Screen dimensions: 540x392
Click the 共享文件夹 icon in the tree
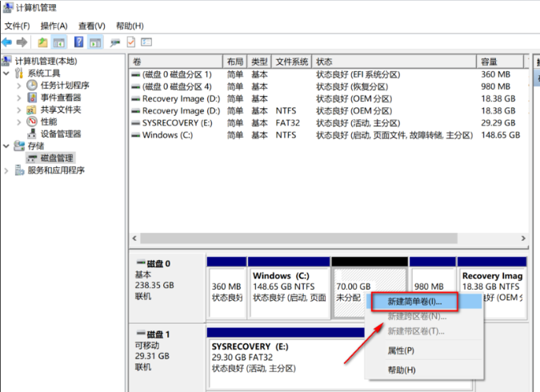32,110
